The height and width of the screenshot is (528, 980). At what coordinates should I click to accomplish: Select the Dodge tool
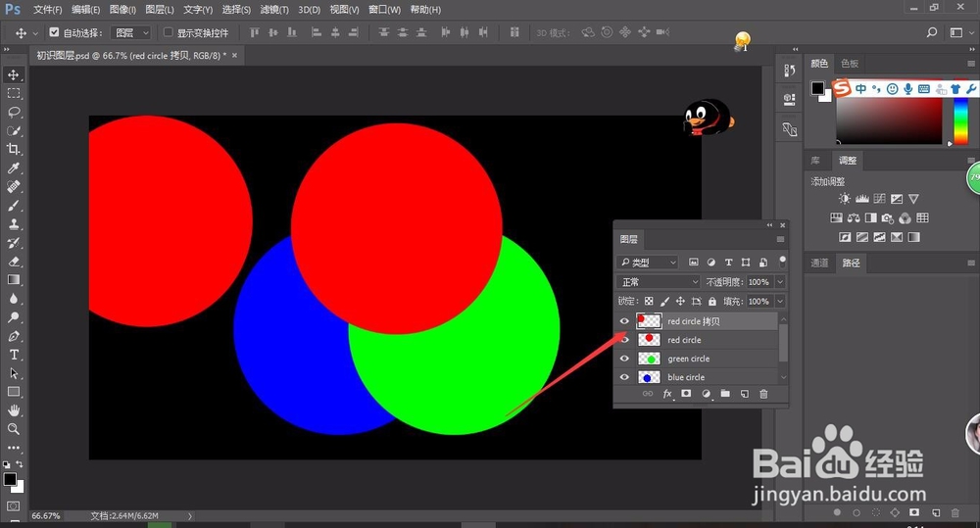pos(13,317)
